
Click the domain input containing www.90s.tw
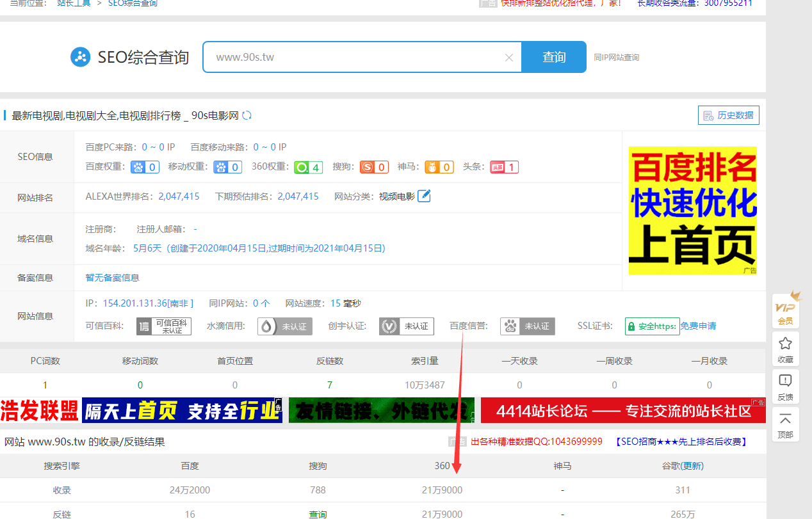362,57
